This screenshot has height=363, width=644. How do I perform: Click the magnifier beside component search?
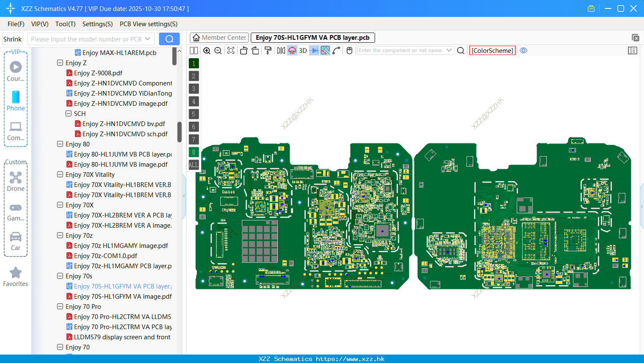[461, 50]
